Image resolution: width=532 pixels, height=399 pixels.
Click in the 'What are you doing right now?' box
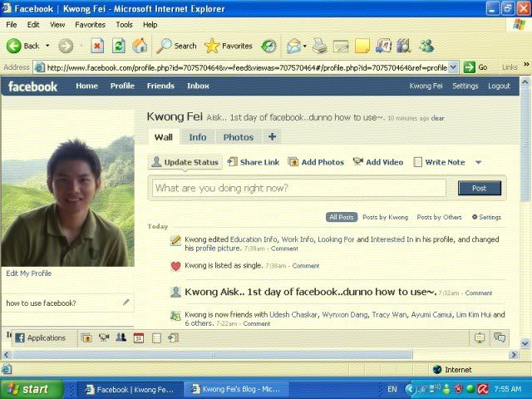pyautogui.click(x=299, y=188)
